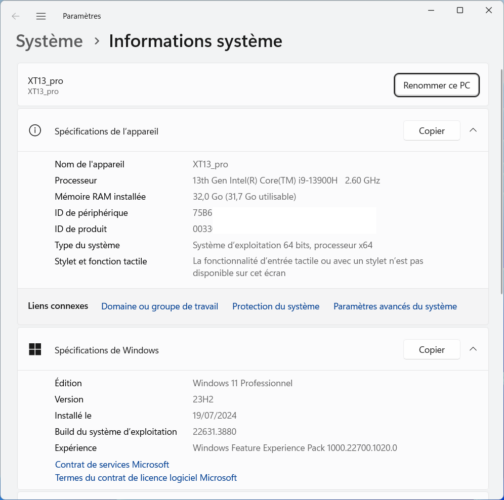Select the processor value 13th Gen Intel Core i9-13900H
Image resolution: width=504 pixels, height=500 pixels.
[286, 180]
